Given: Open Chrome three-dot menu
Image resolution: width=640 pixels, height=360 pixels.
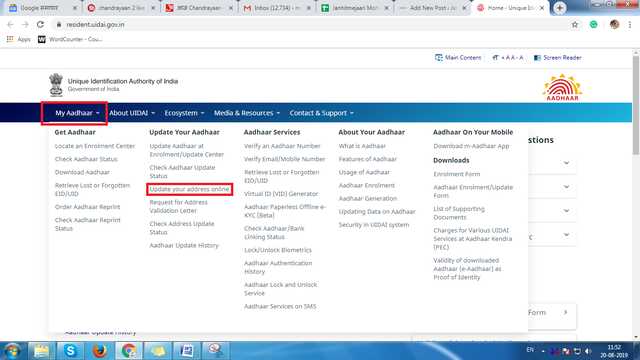Looking at the screenshot, I should click(x=630, y=25).
